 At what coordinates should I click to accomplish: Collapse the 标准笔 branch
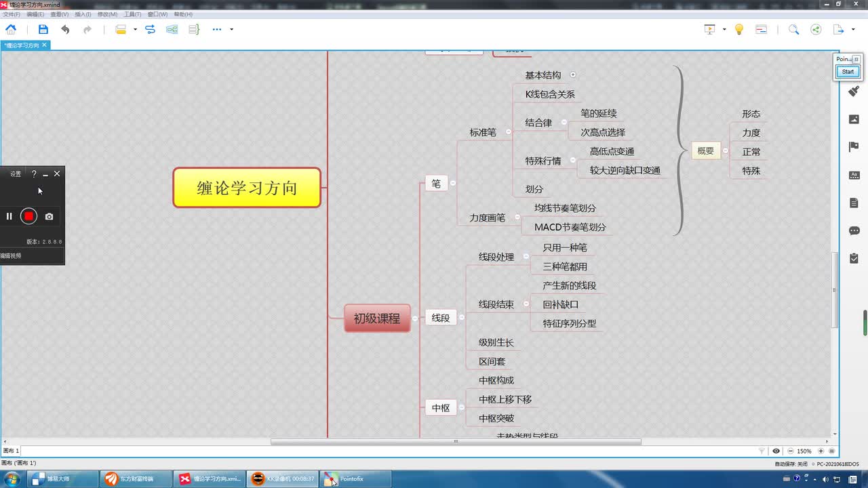click(509, 132)
